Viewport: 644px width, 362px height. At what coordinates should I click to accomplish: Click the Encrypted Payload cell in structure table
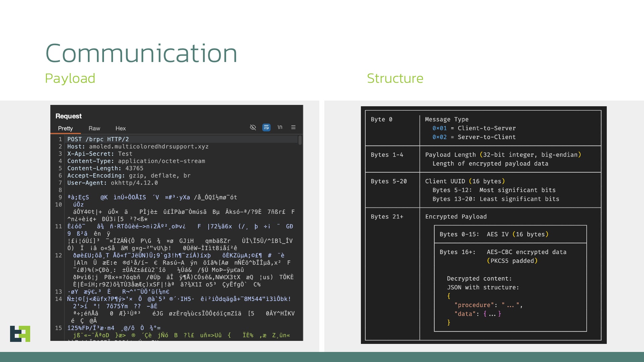pyautogui.click(x=455, y=217)
